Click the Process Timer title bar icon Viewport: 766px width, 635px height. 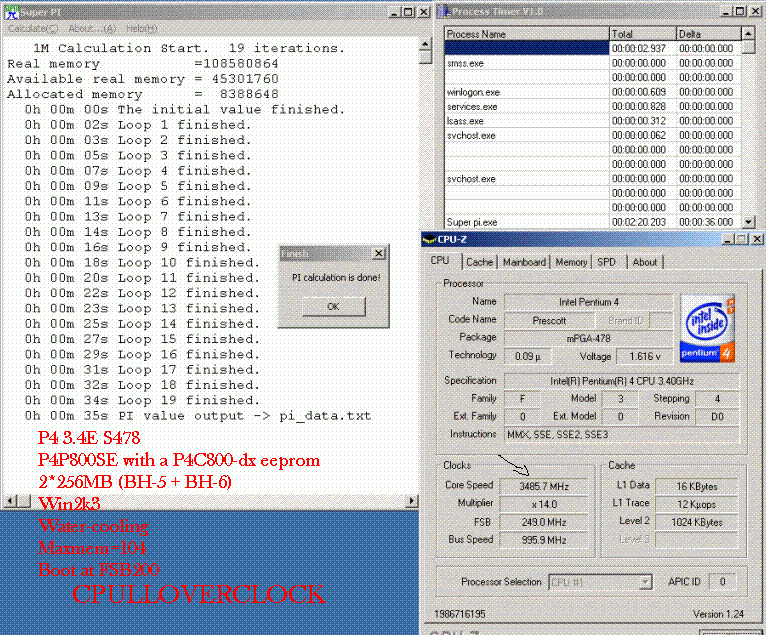coord(445,11)
